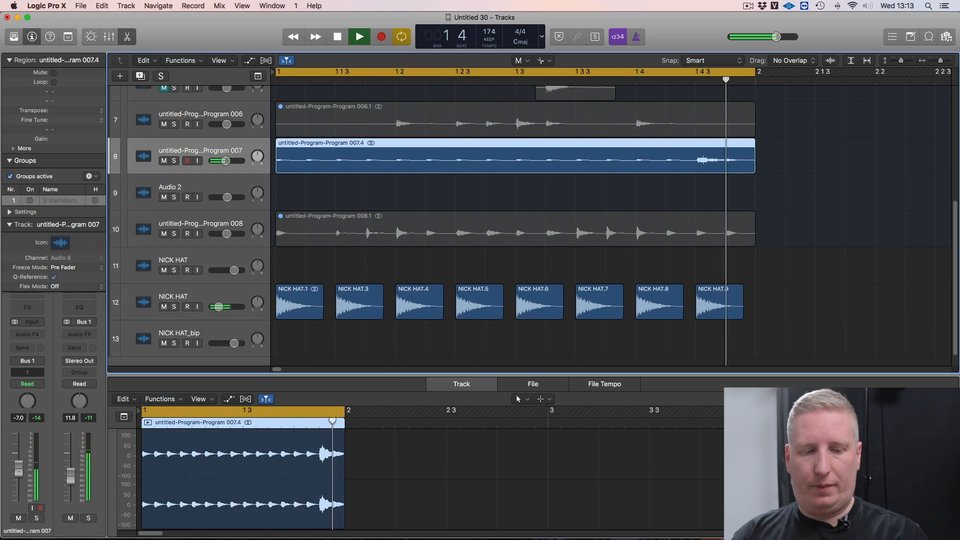960x540 pixels.
Task: Click the duplicate track button
Action: (140, 76)
